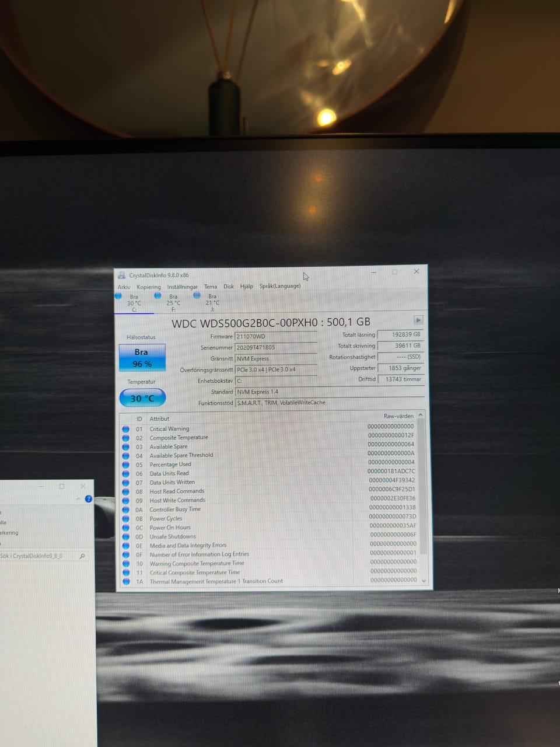Click status orb for Data Units Read

125,474
